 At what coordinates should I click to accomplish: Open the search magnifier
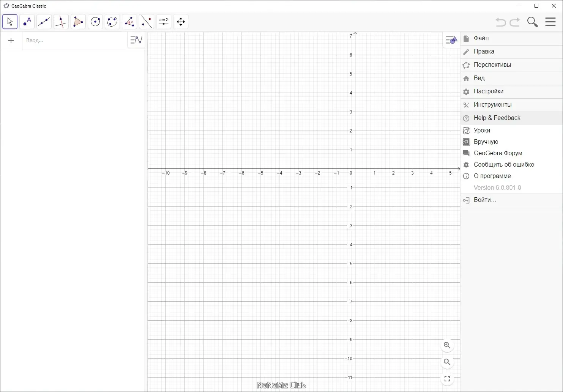[x=533, y=22]
